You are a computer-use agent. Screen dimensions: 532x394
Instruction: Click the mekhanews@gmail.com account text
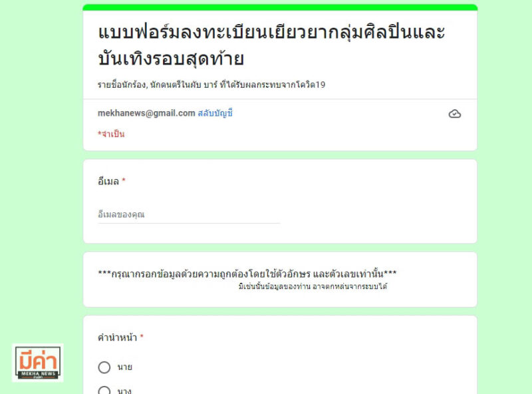click(146, 113)
